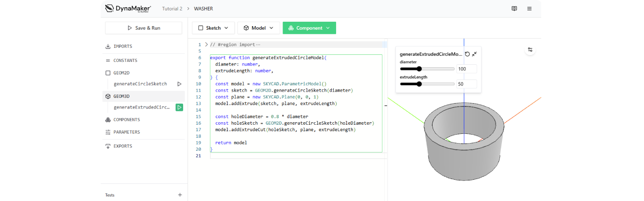Open viewer settings sliders icon
The height and width of the screenshot is (201, 644).
[530, 50]
